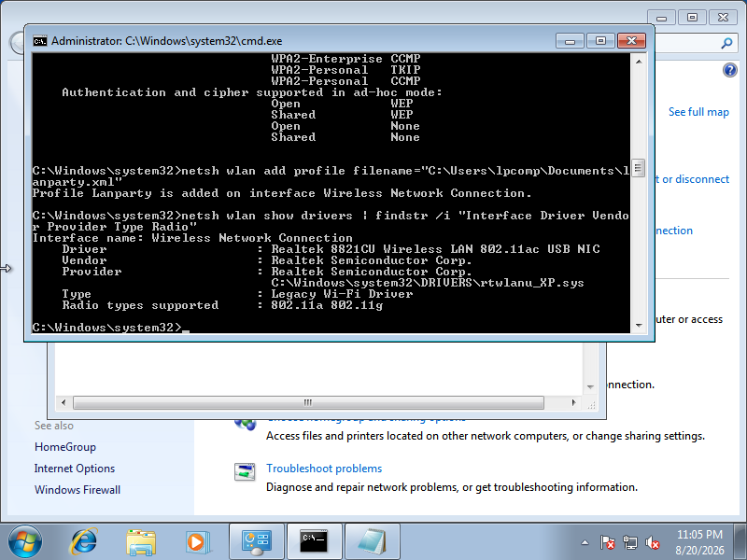Open Windows Firewall link
Viewport: 747px width, 560px height.
pos(78,490)
